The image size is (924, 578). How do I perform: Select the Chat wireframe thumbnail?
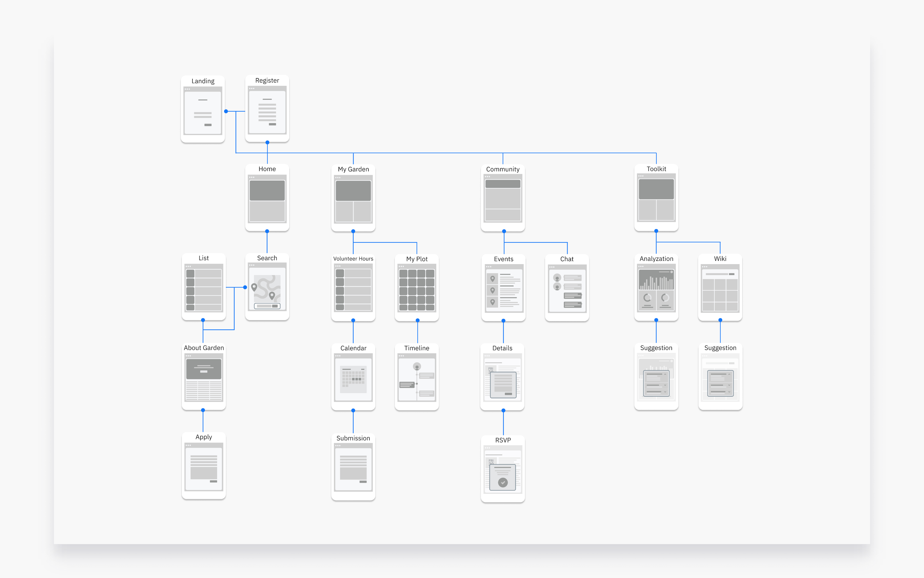point(567,289)
